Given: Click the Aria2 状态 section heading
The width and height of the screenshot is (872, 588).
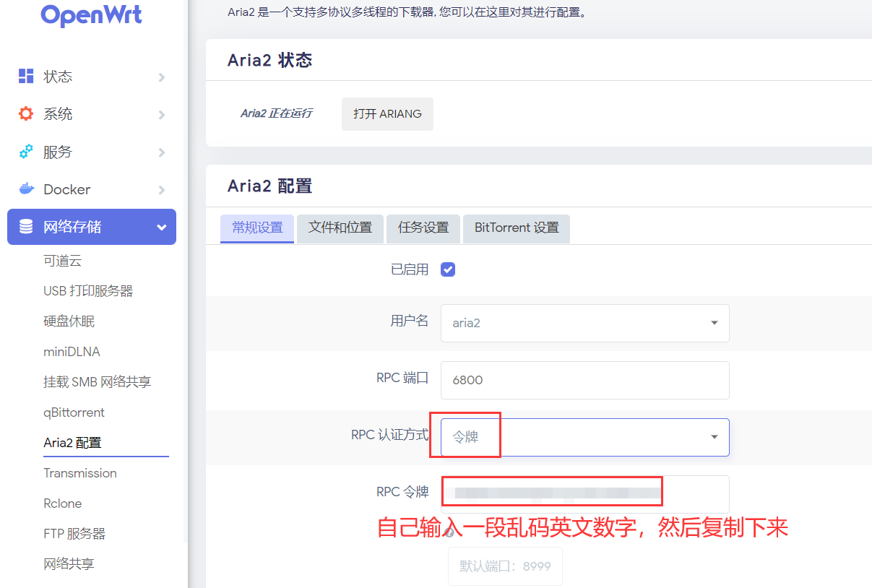Looking at the screenshot, I should (x=269, y=60).
